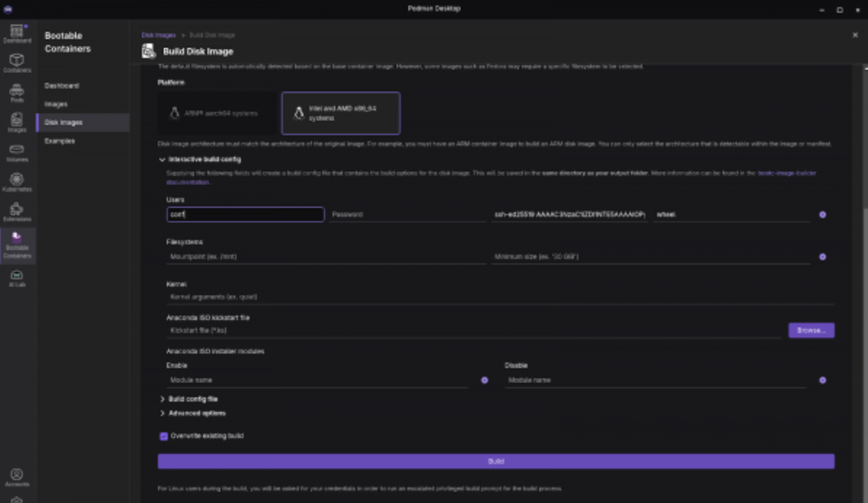Open the Accounts menu
The width and height of the screenshot is (868, 503).
point(17,477)
